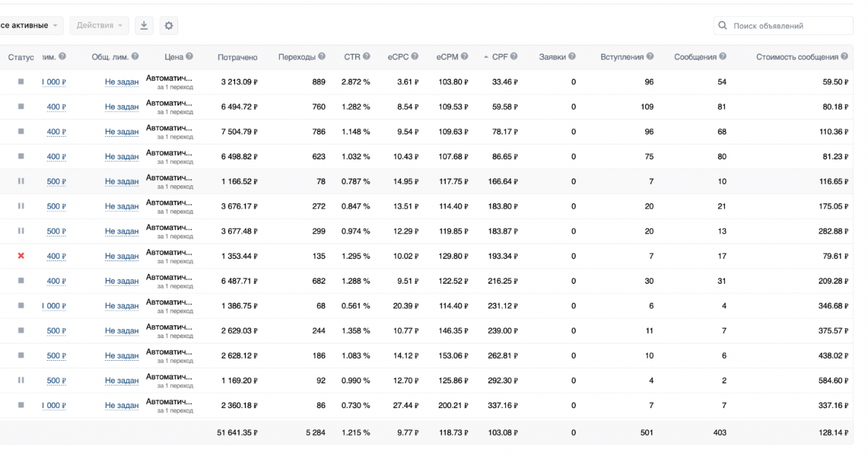Sort the table by Потрачено column

[237, 57]
